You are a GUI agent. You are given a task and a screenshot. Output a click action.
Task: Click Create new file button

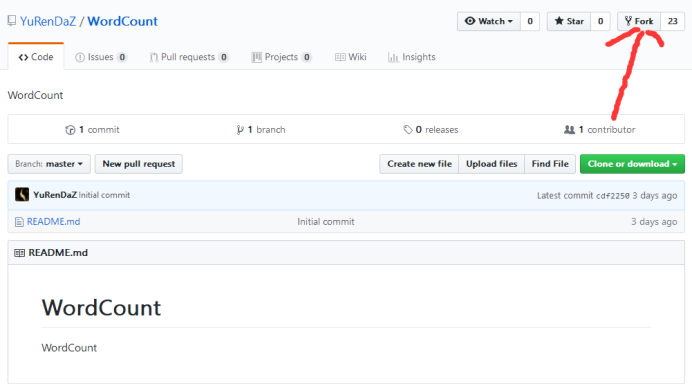[419, 164]
